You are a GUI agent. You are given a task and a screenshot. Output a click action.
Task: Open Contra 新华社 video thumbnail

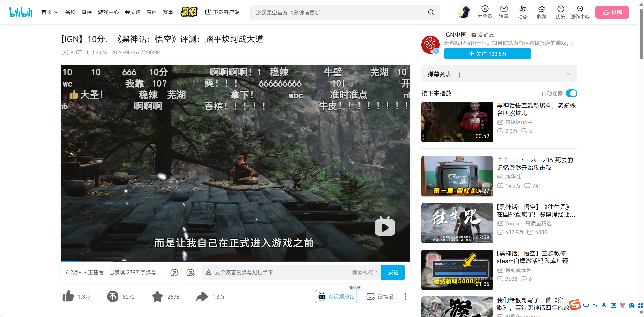coord(457,176)
